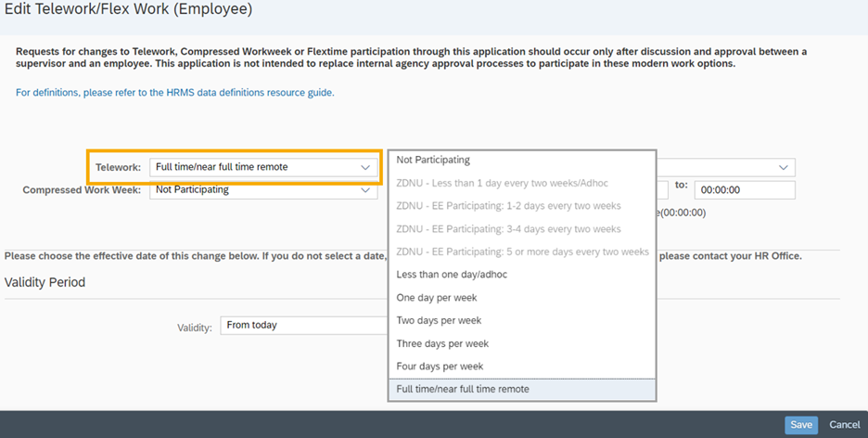Choose "Less than one day/adhoc" option

pos(452,275)
